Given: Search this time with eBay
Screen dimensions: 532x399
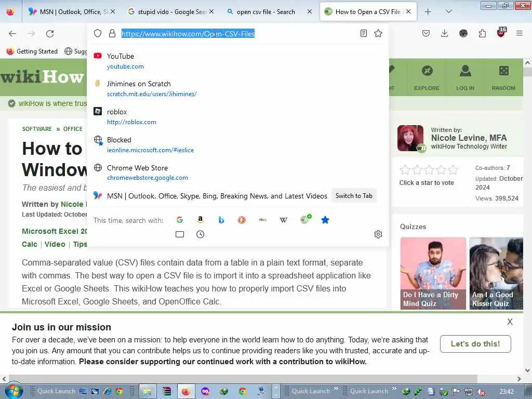Looking at the screenshot, I should (262, 220).
